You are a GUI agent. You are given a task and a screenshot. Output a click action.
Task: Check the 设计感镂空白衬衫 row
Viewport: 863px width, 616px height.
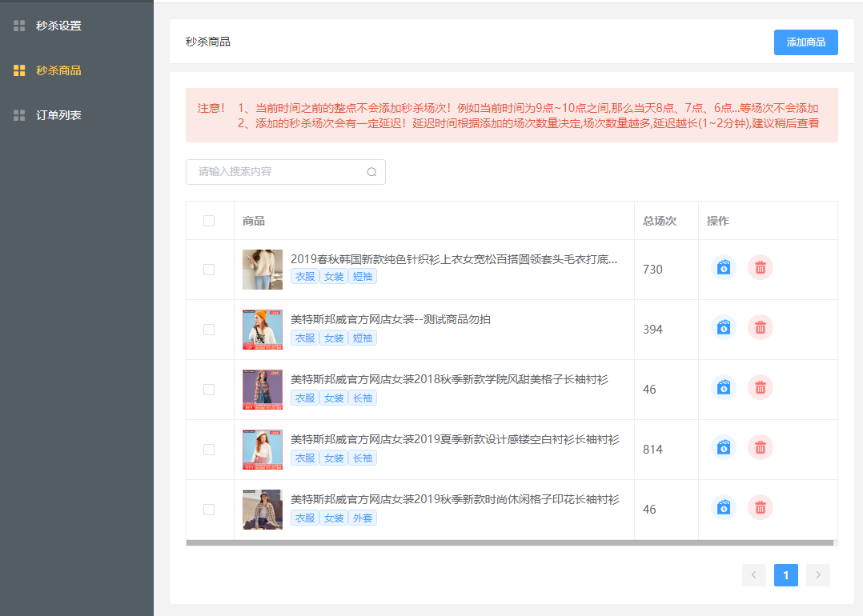(x=209, y=450)
